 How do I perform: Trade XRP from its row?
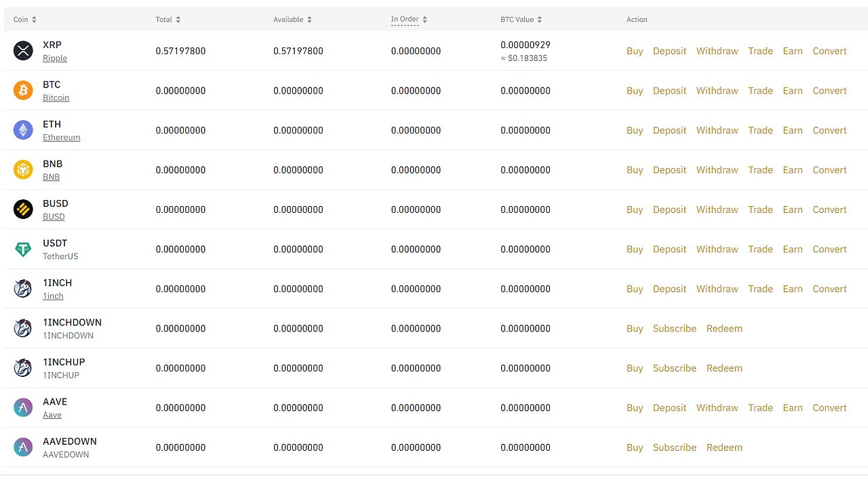tap(761, 51)
